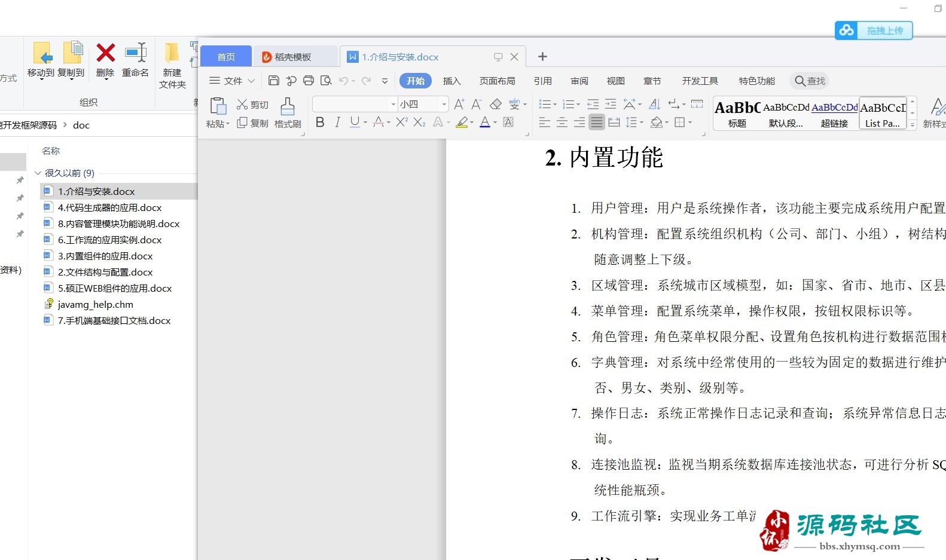
Task: Apply the 标题 heading style
Action: pos(737,113)
